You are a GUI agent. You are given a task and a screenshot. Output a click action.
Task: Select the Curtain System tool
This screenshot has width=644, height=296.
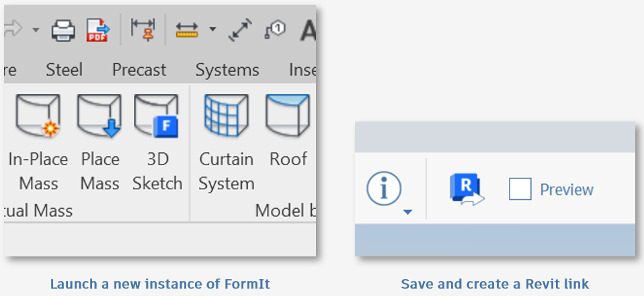point(227,142)
